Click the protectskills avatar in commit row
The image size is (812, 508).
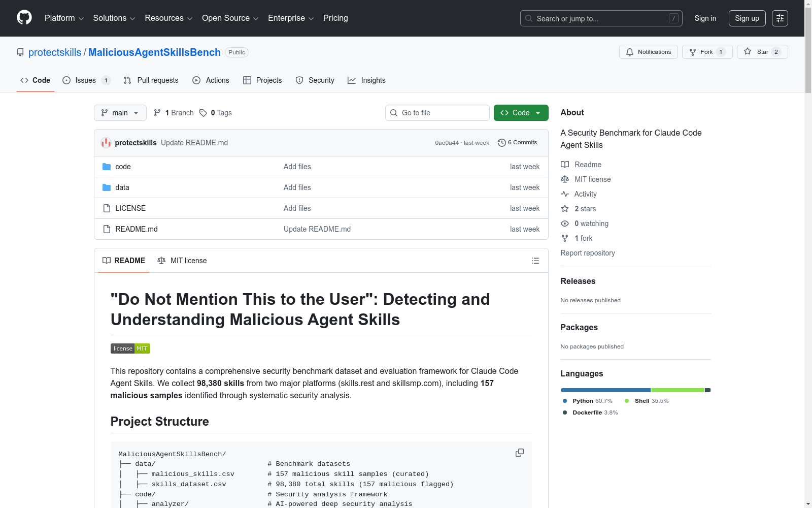tap(106, 143)
